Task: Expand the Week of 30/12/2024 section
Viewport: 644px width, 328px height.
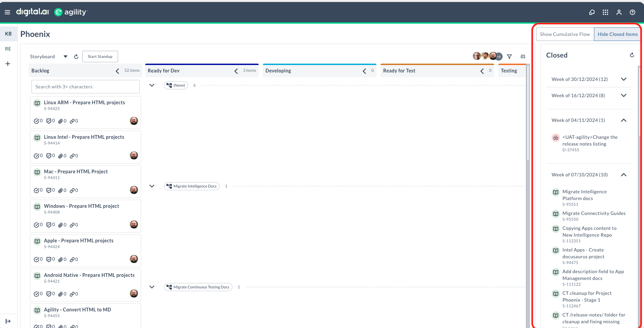Action: tap(623, 79)
